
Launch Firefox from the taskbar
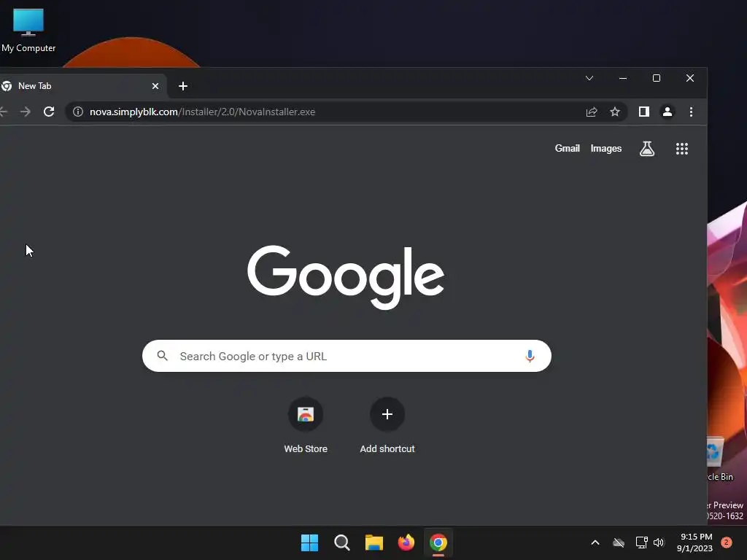pos(406,542)
